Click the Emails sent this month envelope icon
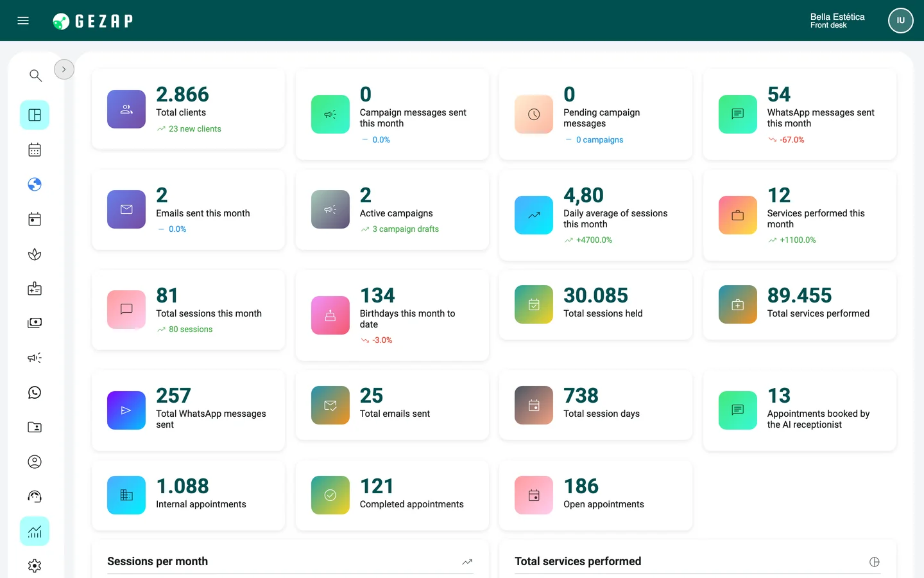Image resolution: width=924 pixels, height=578 pixels. point(126,209)
